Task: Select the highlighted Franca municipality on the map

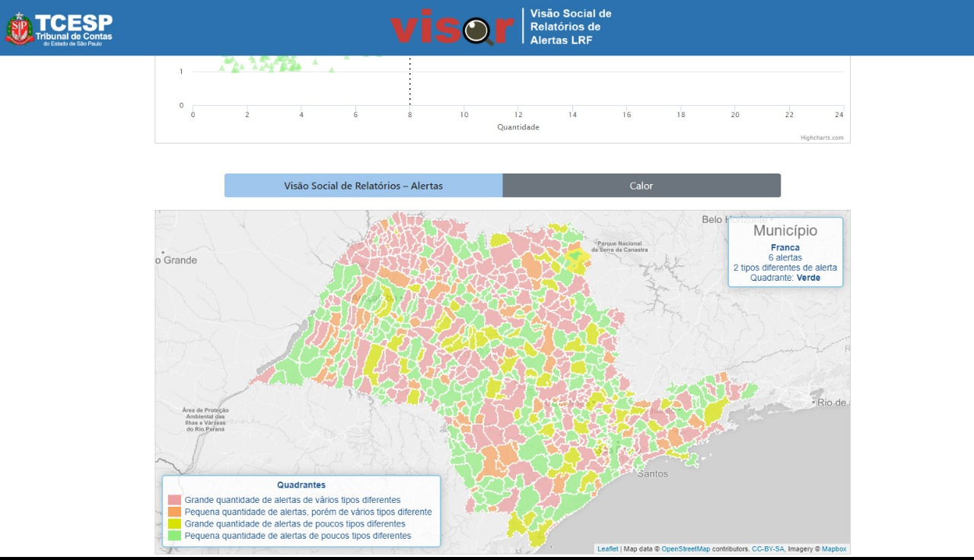Action: [x=575, y=259]
